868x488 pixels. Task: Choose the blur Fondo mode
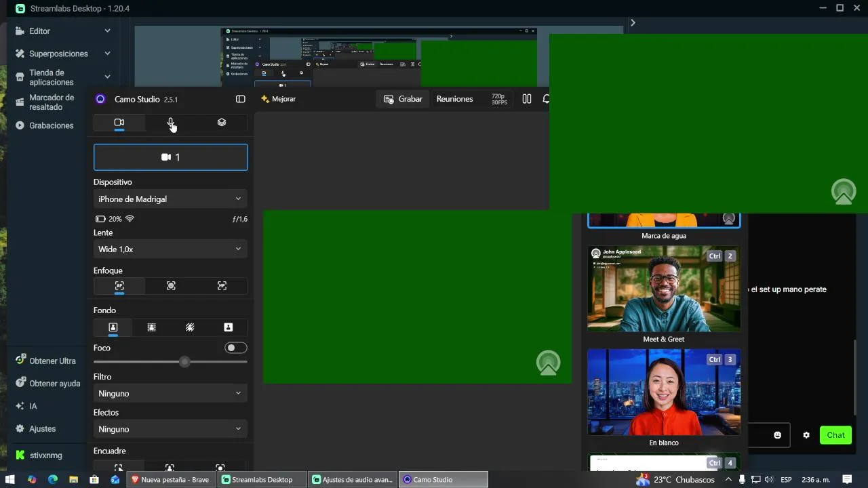tap(152, 327)
